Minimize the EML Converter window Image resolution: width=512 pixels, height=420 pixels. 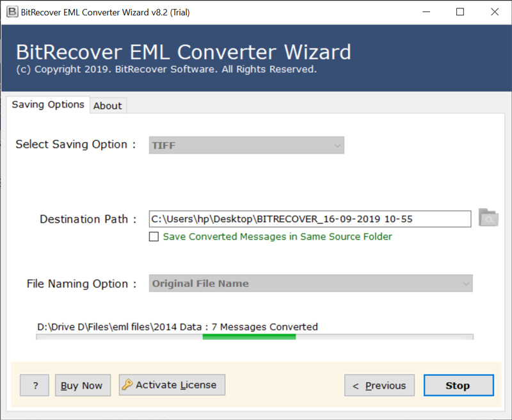tap(426, 12)
